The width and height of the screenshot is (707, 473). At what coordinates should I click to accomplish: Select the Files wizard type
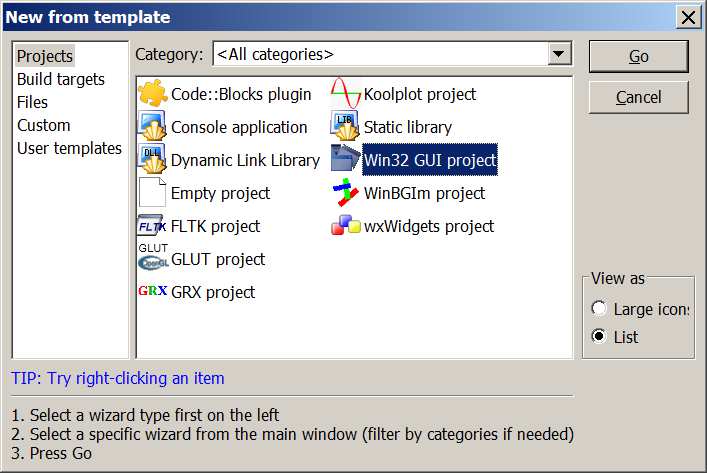pos(32,102)
